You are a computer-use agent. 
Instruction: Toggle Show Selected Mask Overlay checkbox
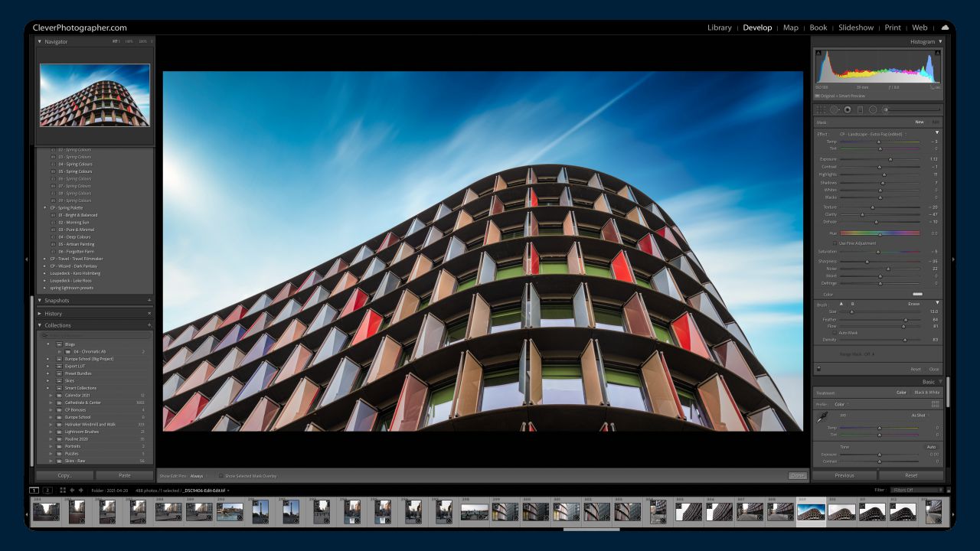coord(221,476)
